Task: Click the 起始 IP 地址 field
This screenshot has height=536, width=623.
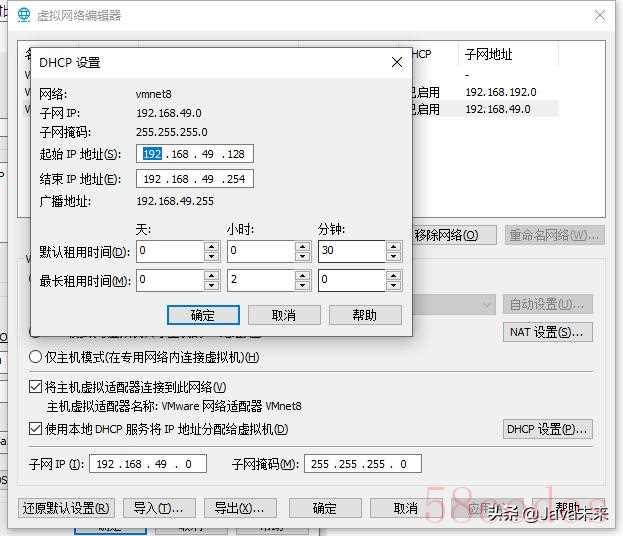Action: (x=195, y=154)
